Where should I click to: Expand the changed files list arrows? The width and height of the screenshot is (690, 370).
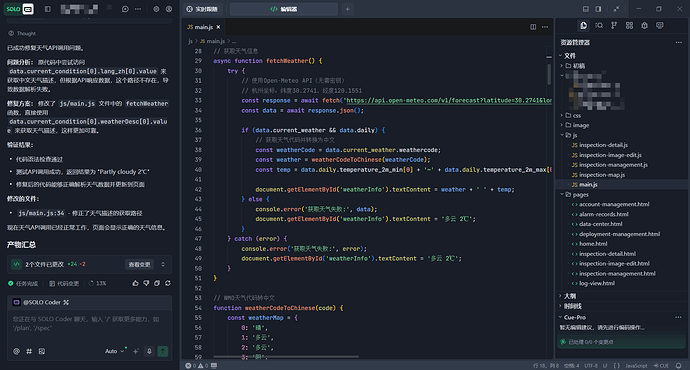(x=163, y=264)
